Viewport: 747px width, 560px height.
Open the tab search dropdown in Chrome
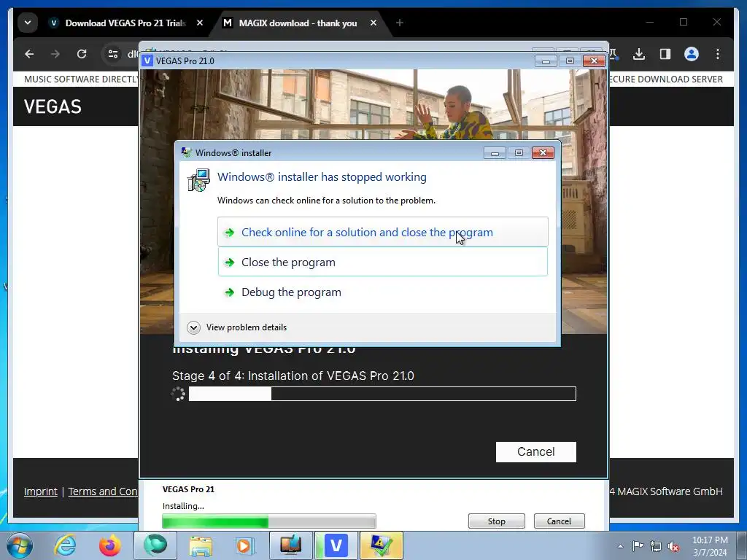tap(28, 23)
